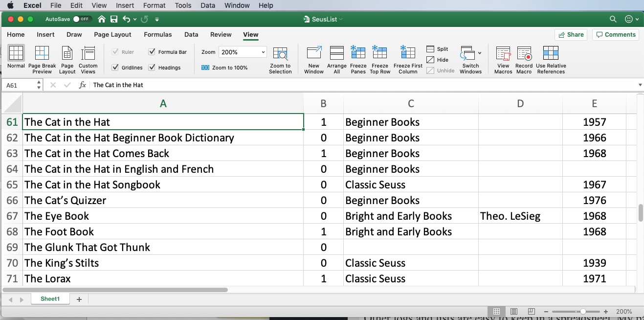
Task: Click Zoom to 100%
Action: coord(224,68)
